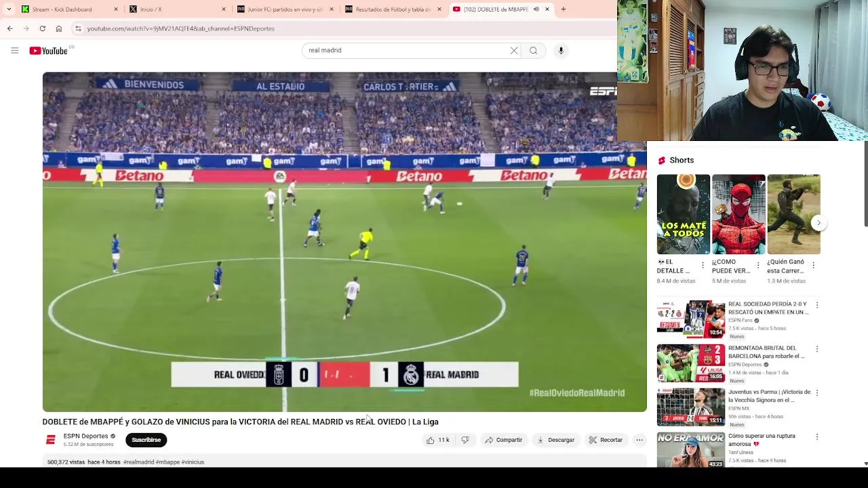
Task: Close the Stream - Kick Dashboard tab
Action: tap(116, 9)
